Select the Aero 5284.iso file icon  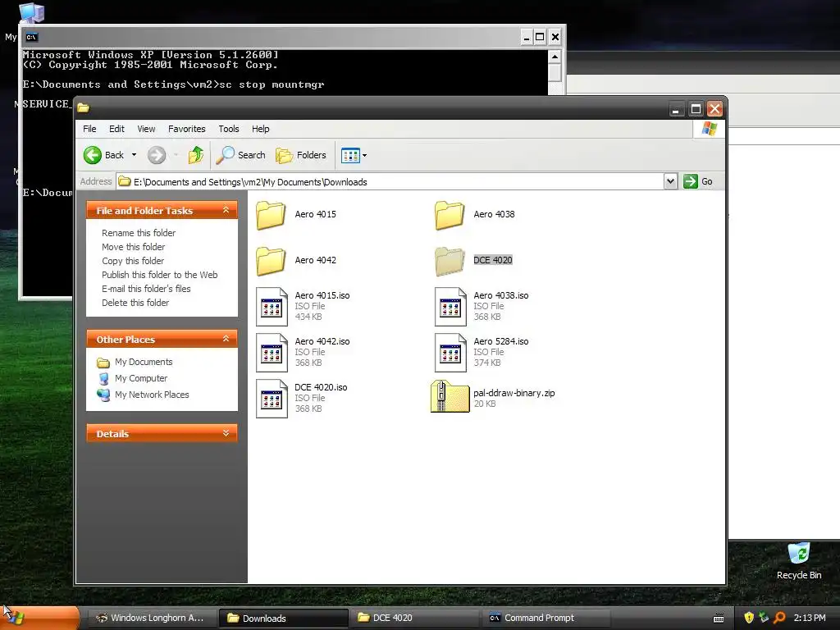pos(450,353)
